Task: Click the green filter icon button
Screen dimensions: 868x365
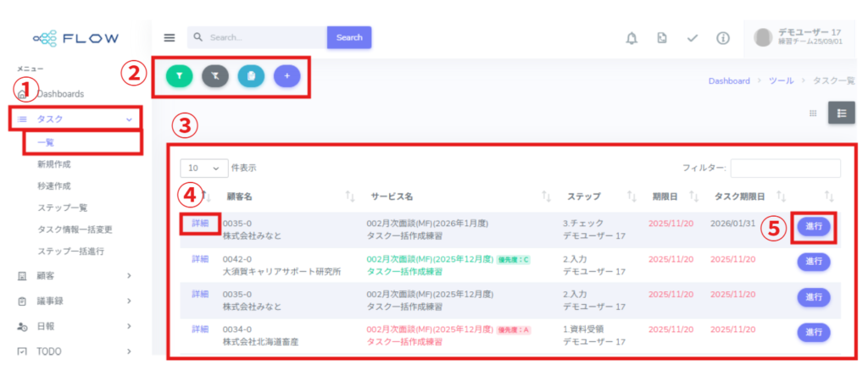Action: tap(179, 76)
